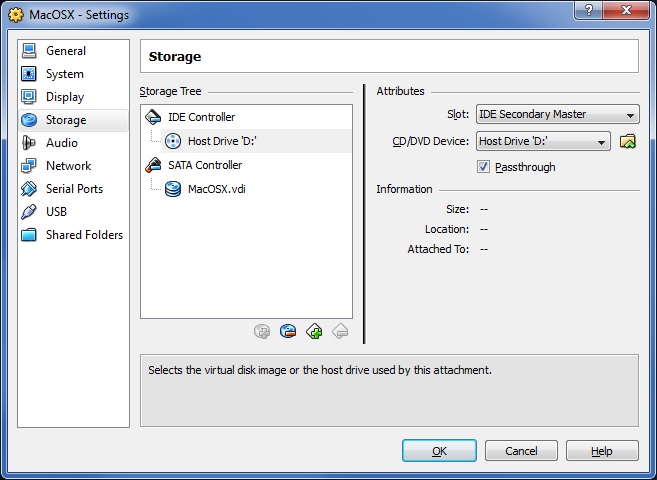
Task: Open the System settings category
Action: coord(65,74)
